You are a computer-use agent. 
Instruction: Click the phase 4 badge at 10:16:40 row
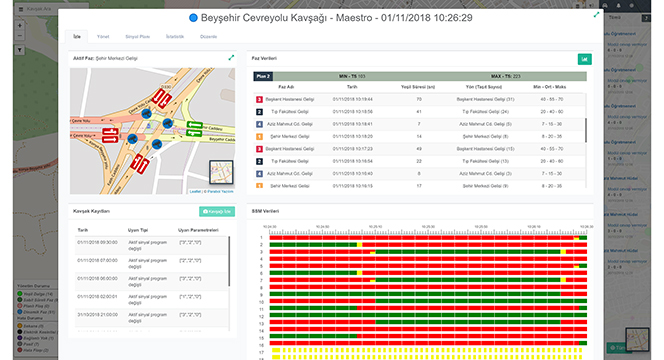click(x=260, y=174)
